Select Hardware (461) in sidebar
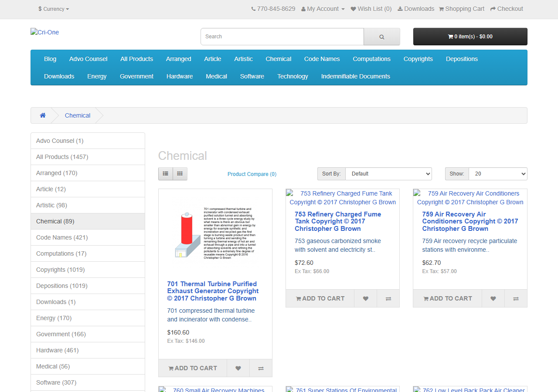 88,350
